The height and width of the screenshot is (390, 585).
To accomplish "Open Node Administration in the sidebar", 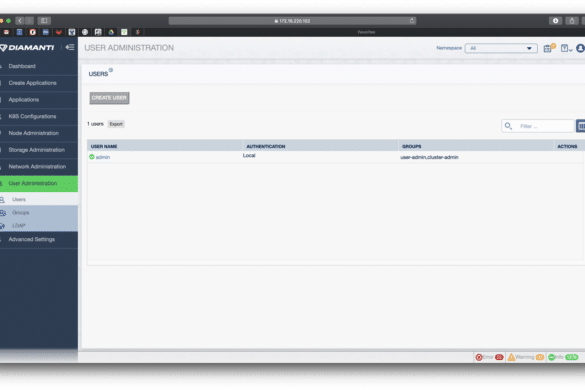I will (39, 133).
